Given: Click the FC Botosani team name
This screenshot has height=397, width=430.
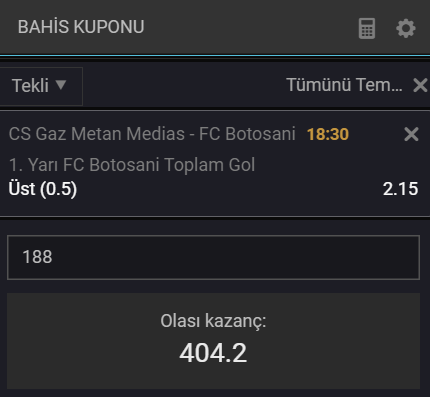Looking at the screenshot, I should (x=247, y=134).
